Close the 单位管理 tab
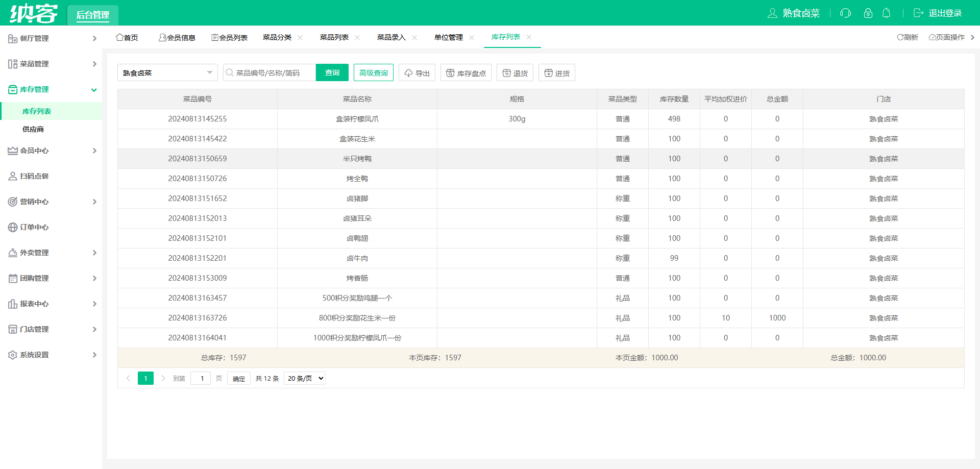This screenshot has width=980, height=469. 472,37
